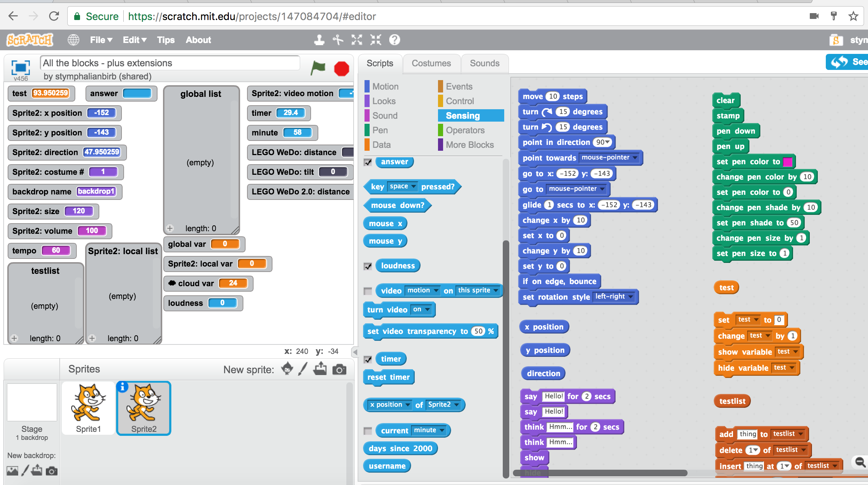Open the File menu
Image resolution: width=868 pixels, height=485 pixels.
(x=101, y=40)
